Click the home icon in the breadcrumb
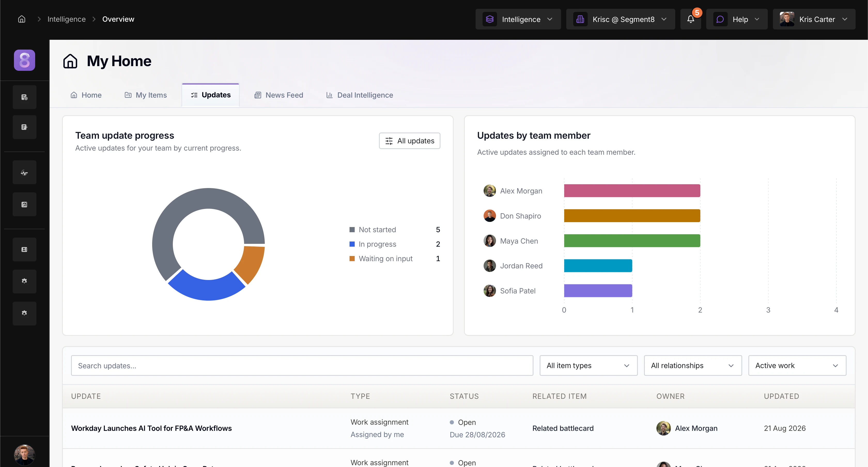Image resolution: width=868 pixels, height=467 pixels. (x=21, y=19)
